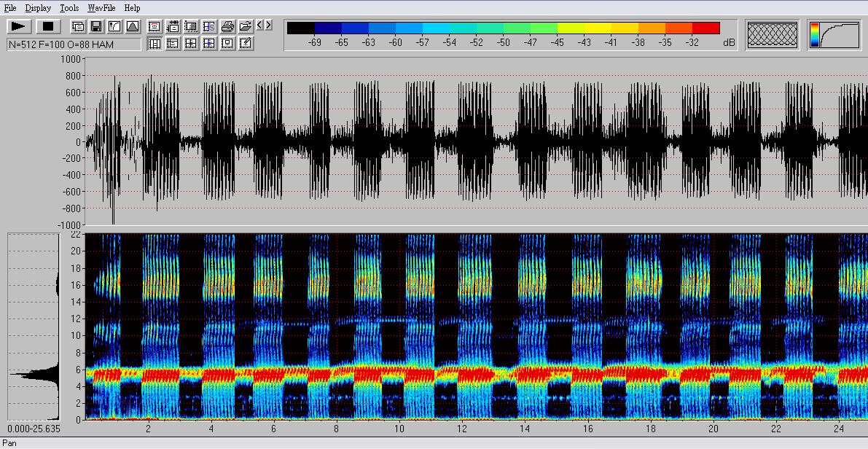868x449 pixels.
Task: Click the bell-shaped spectrum curve icon
Action: click(x=133, y=27)
